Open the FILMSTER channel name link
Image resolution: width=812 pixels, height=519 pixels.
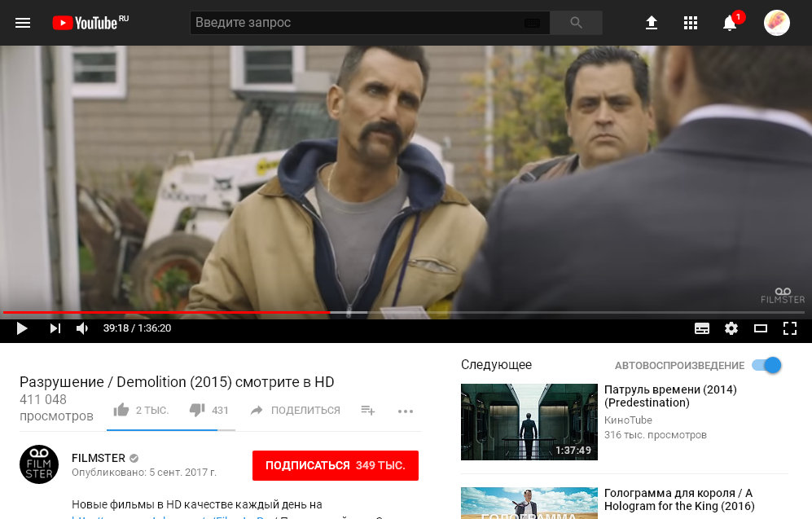(99, 458)
